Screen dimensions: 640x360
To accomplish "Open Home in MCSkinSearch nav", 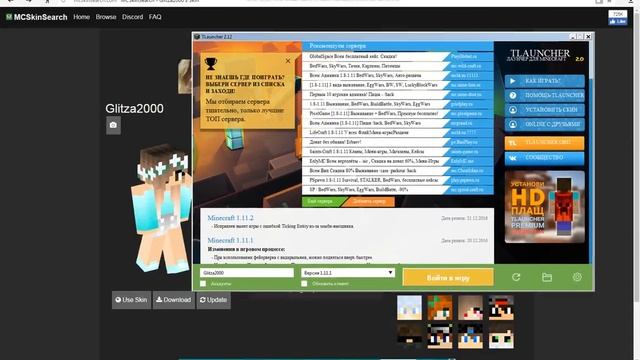I will coord(82,17).
